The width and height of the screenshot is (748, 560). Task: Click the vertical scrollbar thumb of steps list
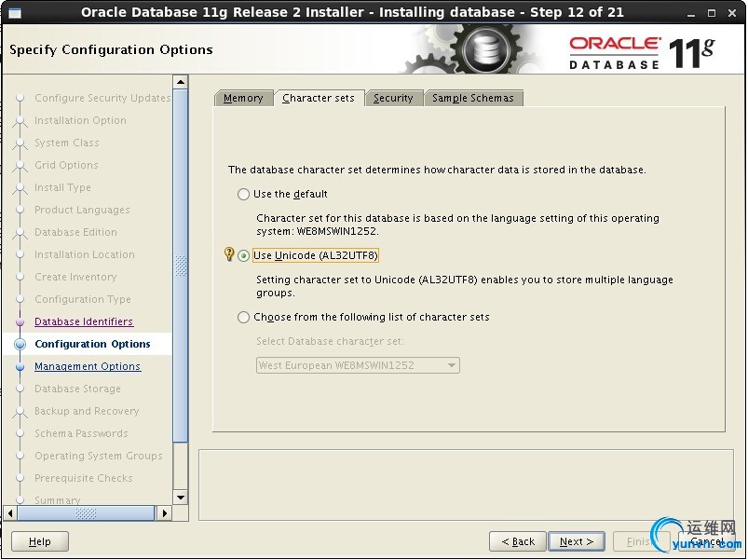(x=181, y=266)
